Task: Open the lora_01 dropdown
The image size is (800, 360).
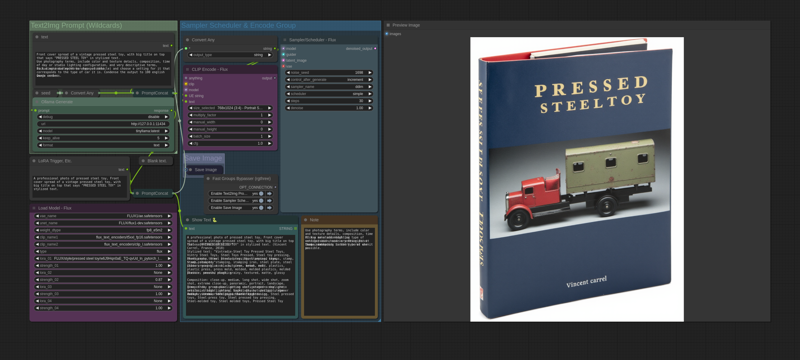Action: [104, 259]
